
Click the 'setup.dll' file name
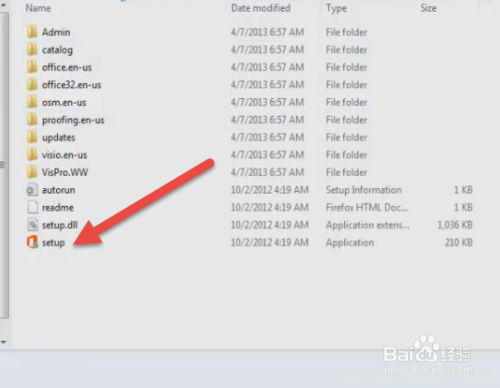(x=60, y=225)
